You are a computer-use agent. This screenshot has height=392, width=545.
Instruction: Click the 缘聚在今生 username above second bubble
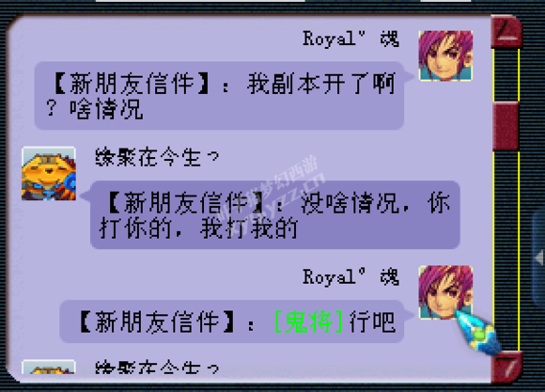[x=157, y=157]
